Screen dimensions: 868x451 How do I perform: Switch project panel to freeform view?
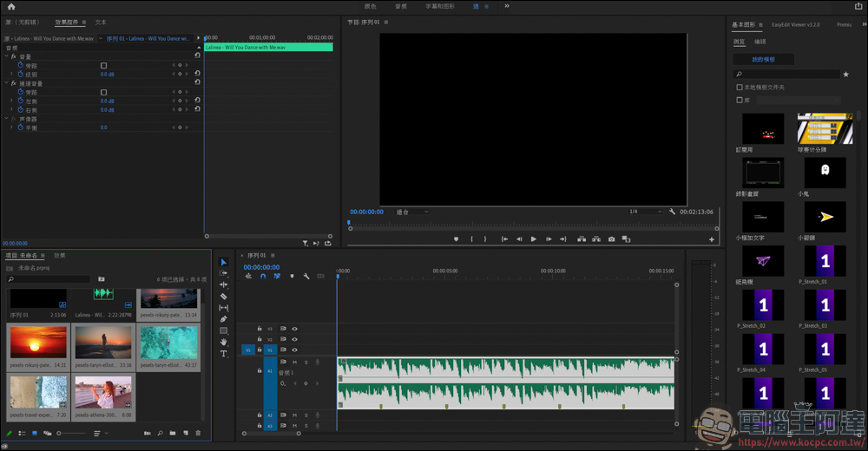(x=47, y=434)
